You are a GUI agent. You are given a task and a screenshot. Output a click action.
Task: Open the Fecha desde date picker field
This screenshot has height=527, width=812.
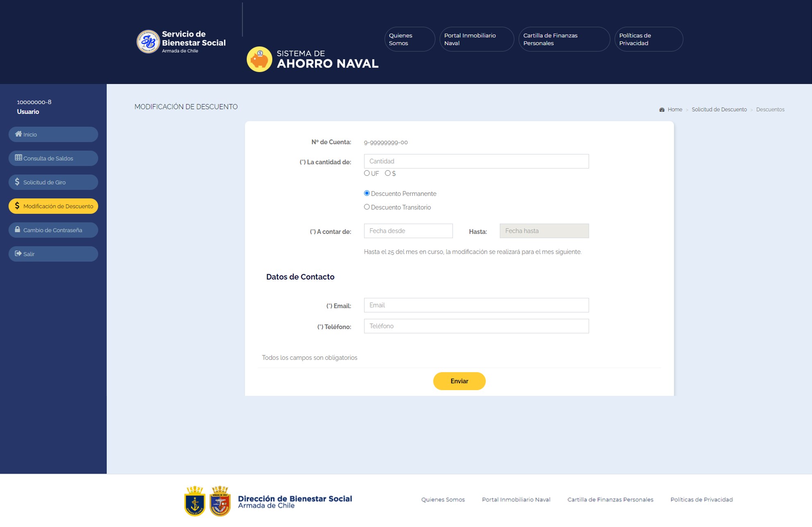point(408,231)
